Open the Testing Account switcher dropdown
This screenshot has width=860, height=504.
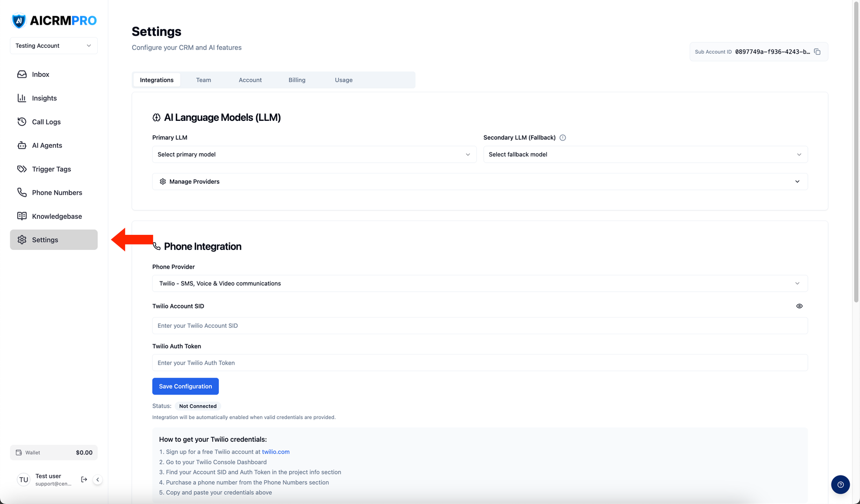click(54, 46)
